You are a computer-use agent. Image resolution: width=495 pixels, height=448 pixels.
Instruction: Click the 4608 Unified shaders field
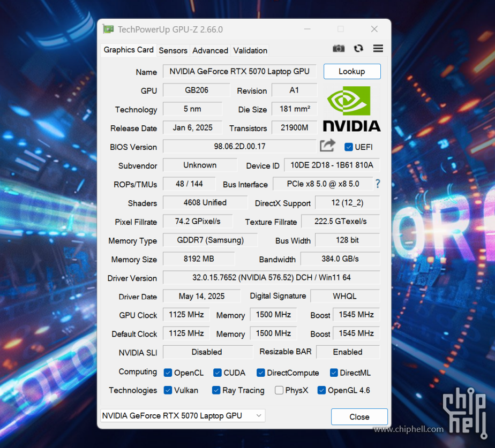pyautogui.click(x=205, y=202)
